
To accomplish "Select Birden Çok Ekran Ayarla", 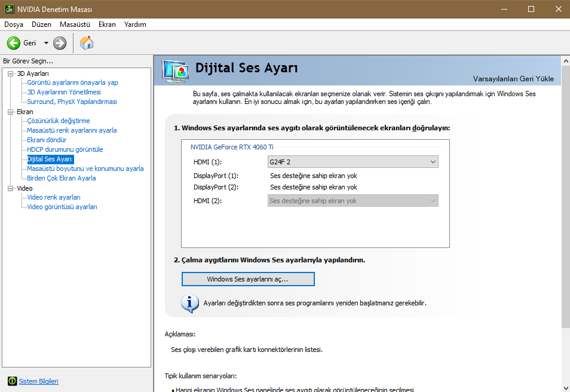I will 62,178.
